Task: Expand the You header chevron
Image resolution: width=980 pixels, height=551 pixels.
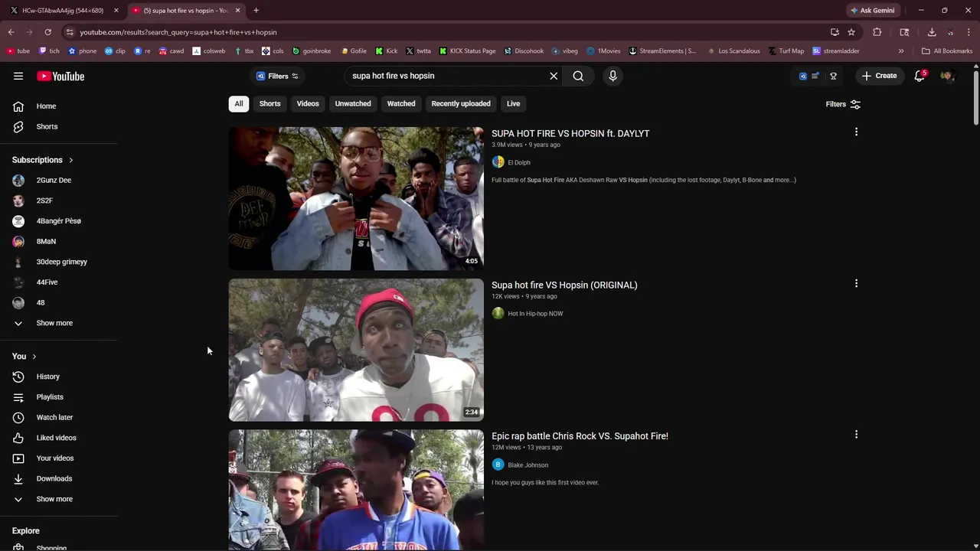Action: 34,357
